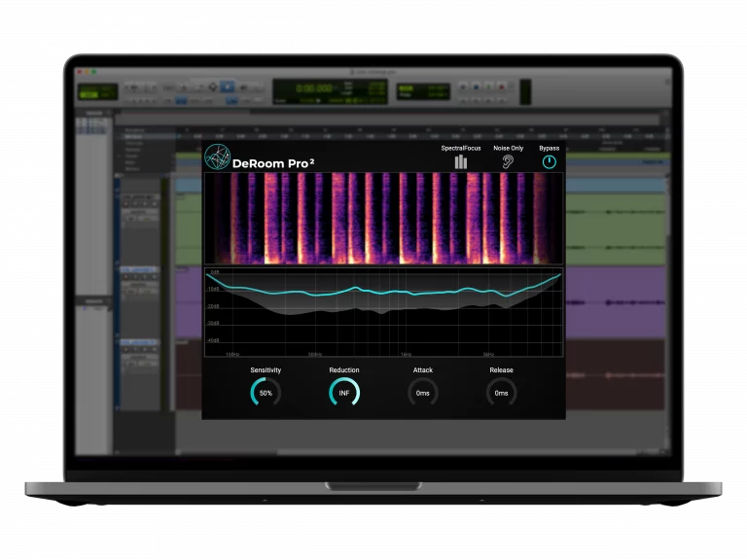Click the green main counter in Pro Tools
The height and width of the screenshot is (560, 747).
point(330,91)
